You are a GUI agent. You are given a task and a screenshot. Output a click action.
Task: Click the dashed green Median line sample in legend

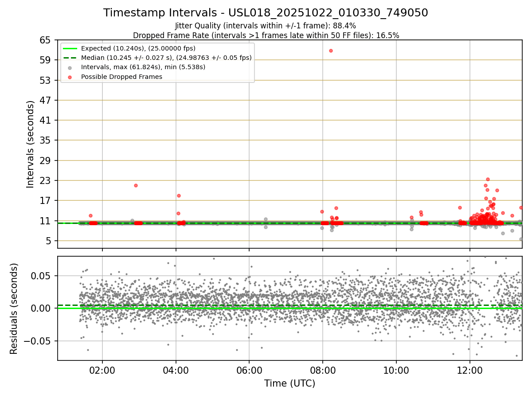click(x=70, y=58)
